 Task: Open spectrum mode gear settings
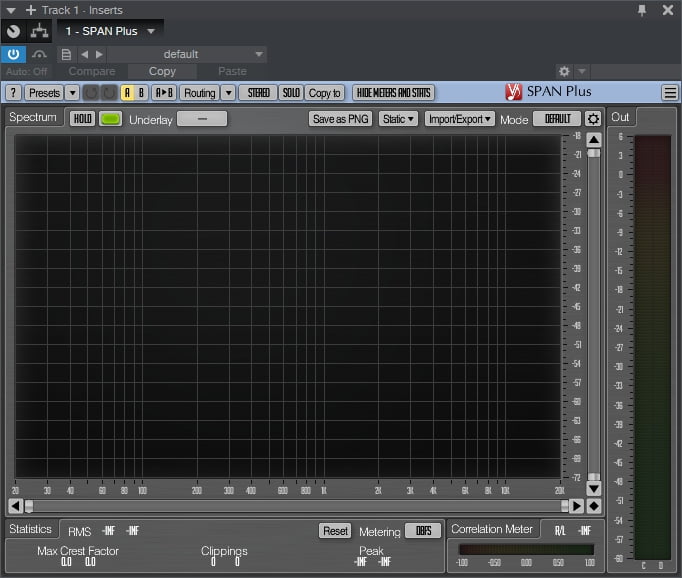click(593, 119)
